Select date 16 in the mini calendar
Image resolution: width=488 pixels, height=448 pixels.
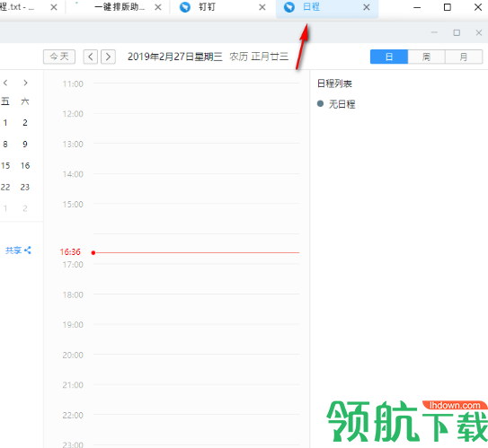pos(25,165)
